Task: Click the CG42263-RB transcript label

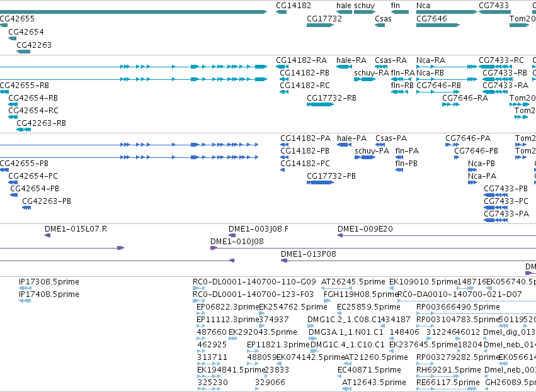Action: click(42, 123)
